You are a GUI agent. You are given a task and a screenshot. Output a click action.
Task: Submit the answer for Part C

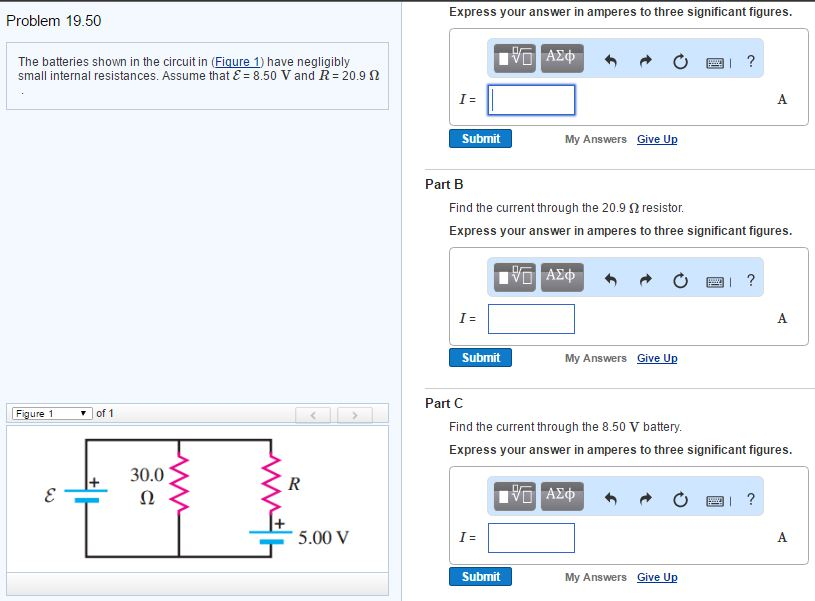(x=480, y=576)
